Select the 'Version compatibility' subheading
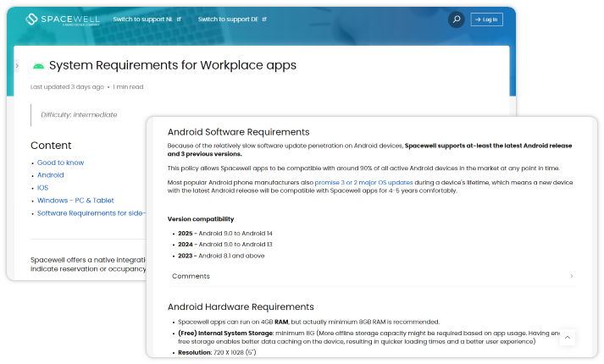 201,219
